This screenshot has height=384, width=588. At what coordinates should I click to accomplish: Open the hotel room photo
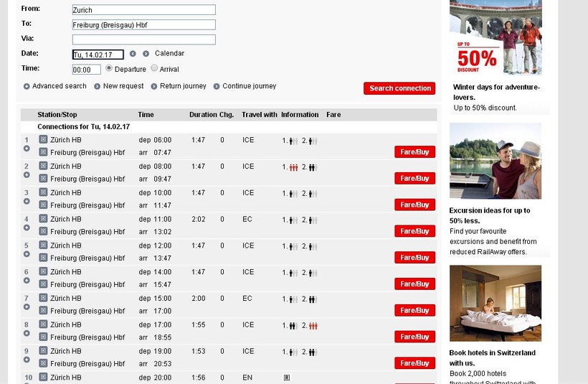tap(495, 304)
